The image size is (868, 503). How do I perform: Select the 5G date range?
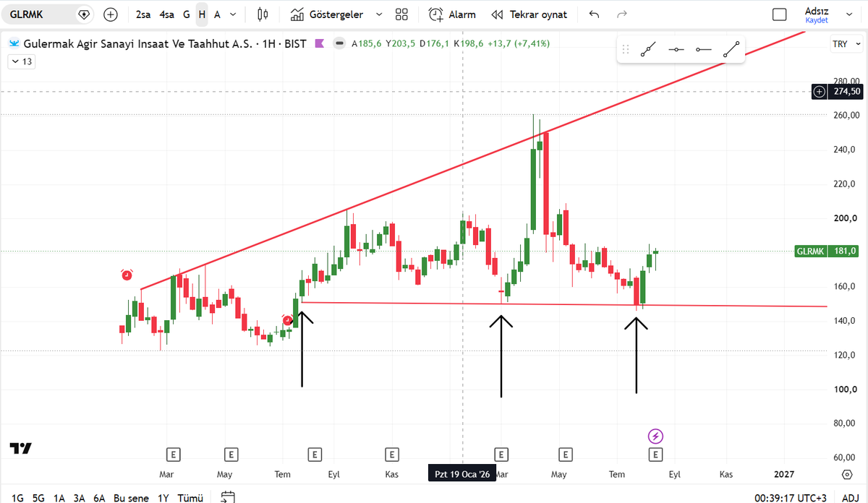point(38,498)
